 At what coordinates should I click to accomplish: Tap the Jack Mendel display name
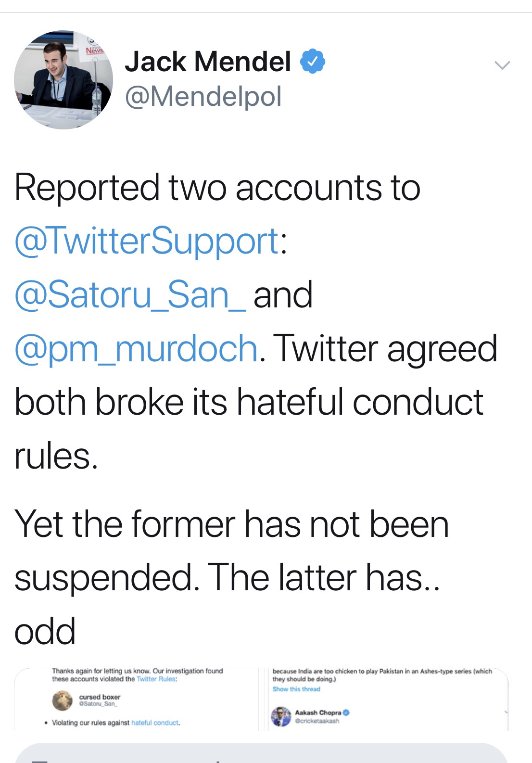(x=208, y=62)
